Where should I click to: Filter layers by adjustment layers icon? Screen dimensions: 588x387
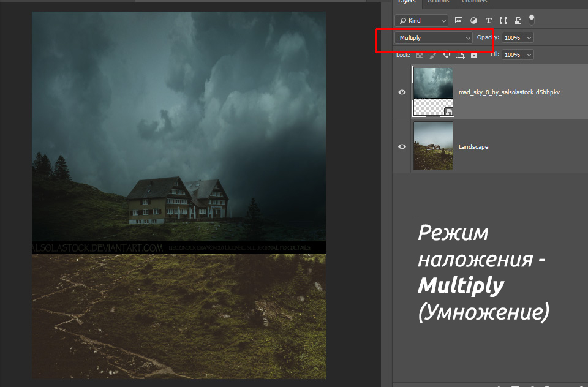click(x=473, y=21)
